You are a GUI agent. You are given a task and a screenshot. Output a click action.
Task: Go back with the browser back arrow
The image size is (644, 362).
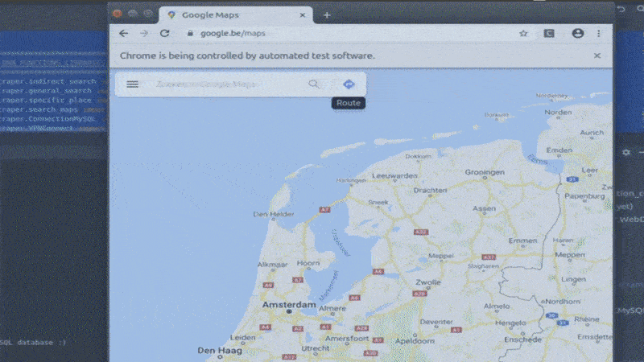[124, 33]
